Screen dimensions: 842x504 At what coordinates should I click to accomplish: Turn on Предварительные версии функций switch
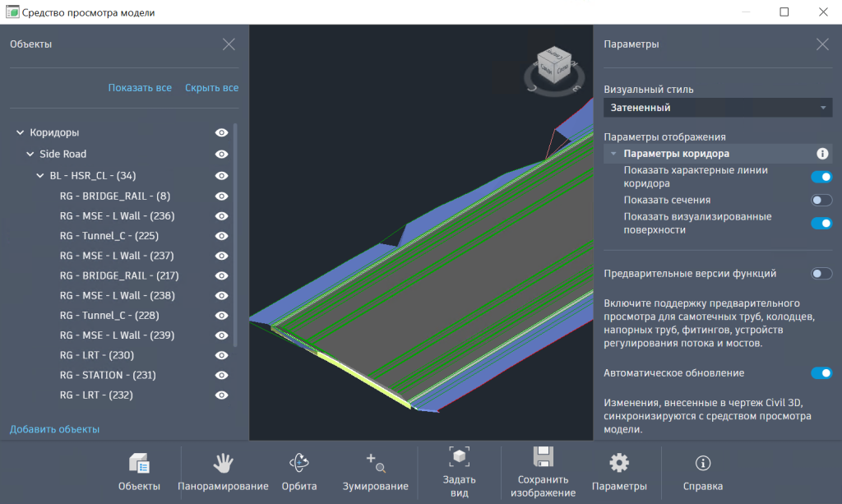(x=821, y=274)
